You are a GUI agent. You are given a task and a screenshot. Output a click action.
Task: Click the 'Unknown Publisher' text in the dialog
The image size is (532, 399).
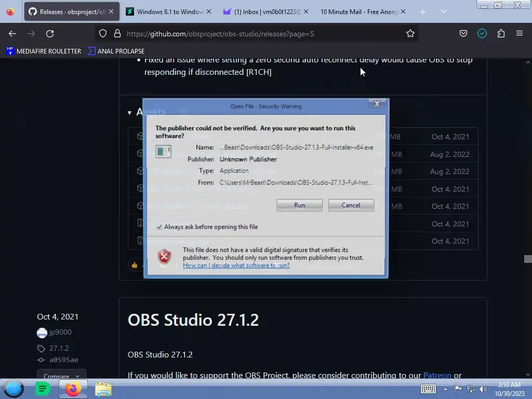tap(248, 159)
